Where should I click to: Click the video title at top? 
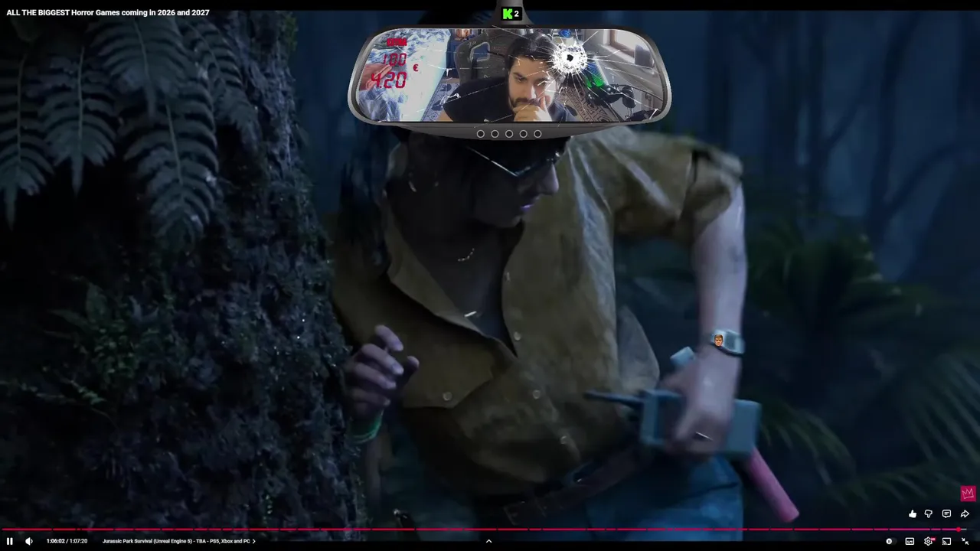(x=108, y=12)
